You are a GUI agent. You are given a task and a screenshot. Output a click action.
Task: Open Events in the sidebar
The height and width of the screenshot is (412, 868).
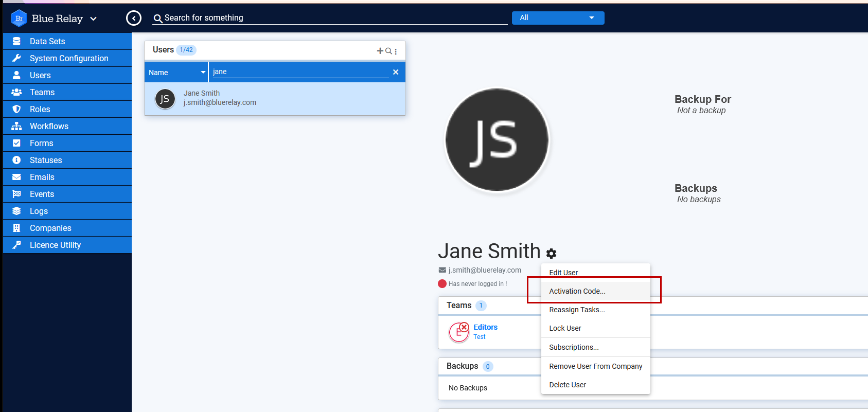coord(67,194)
